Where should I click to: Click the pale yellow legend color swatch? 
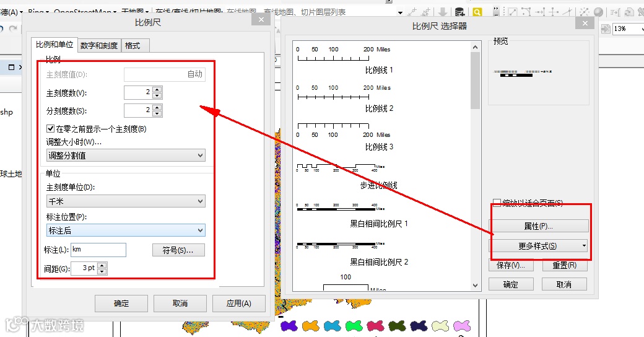coord(440,326)
